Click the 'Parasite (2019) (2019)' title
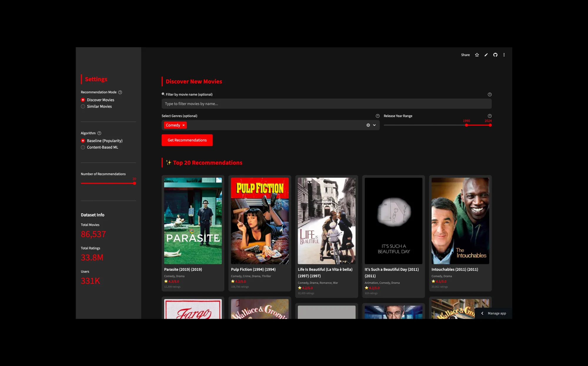The image size is (588, 366). coord(183,269)
